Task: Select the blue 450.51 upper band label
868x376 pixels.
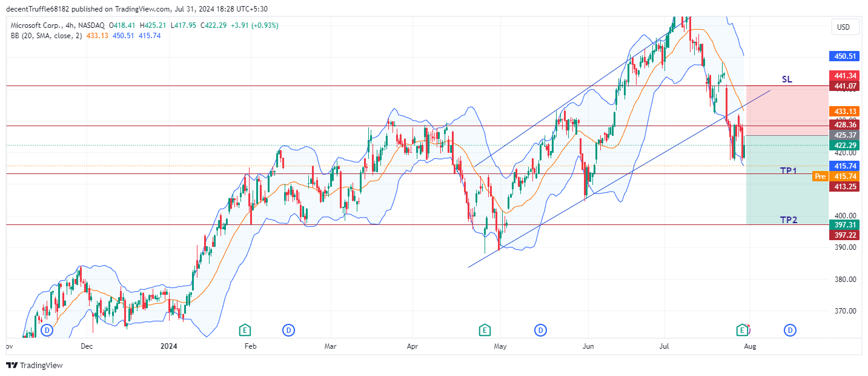Action: coord(845,56)
